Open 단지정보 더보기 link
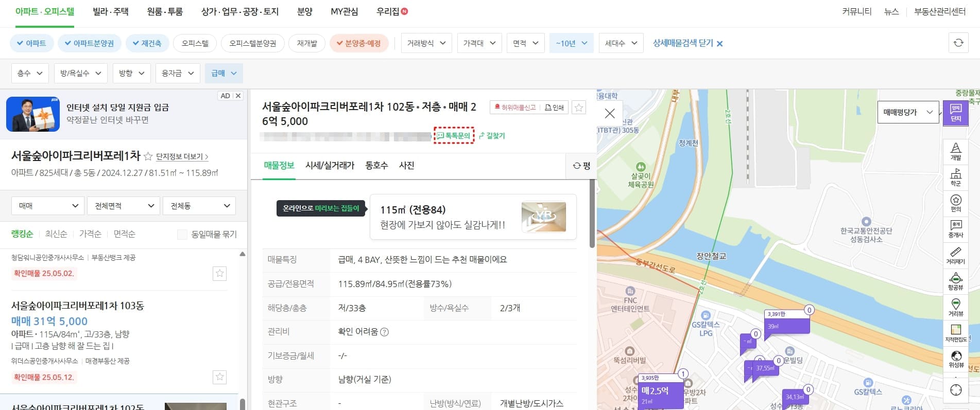980x410 pixels. tap(182, 156)
